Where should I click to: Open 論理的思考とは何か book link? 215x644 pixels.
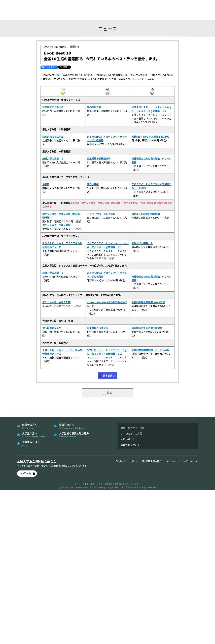click(x=53, y=137)
